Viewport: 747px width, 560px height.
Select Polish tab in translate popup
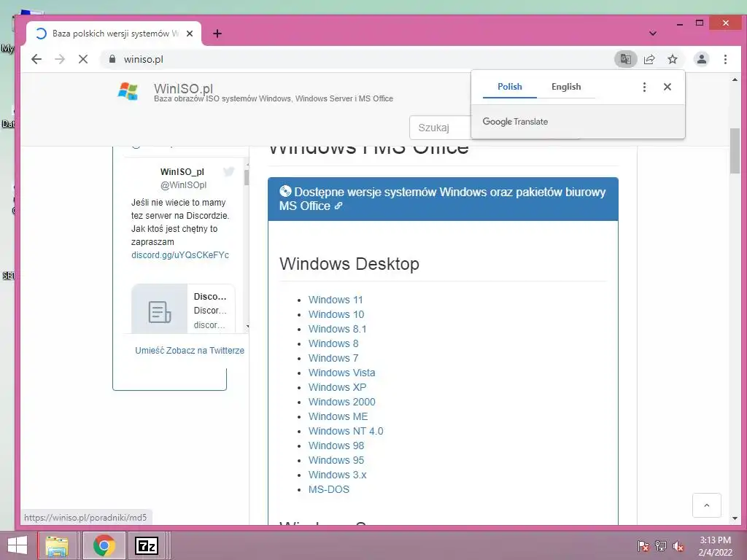point(510,87)
